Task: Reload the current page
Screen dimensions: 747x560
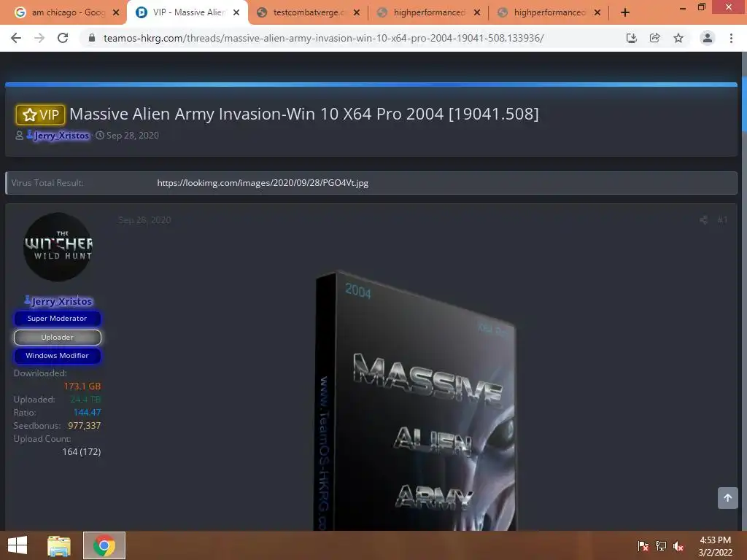Action: (63, 38)
